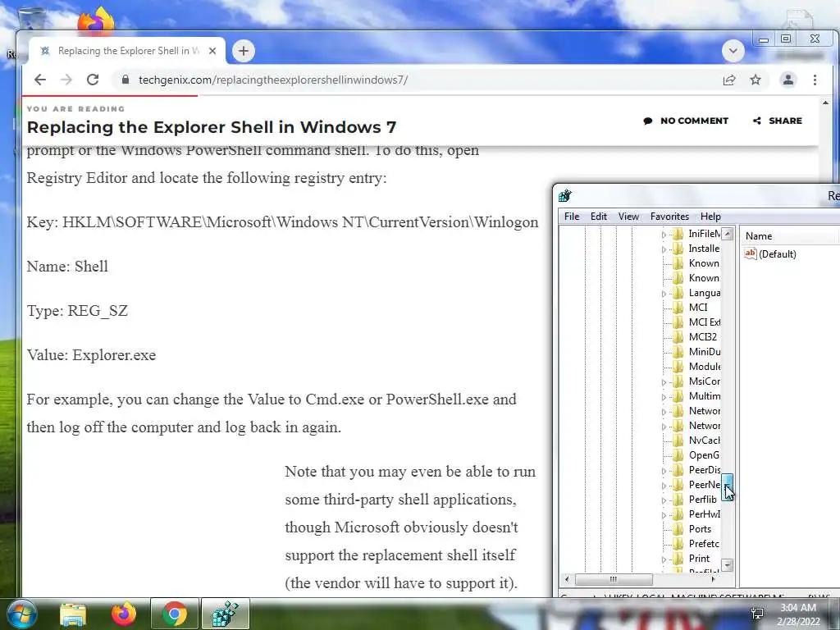Click the NvCach folder icon
This screenshot has height=630, width=840.
click(678, 441)
